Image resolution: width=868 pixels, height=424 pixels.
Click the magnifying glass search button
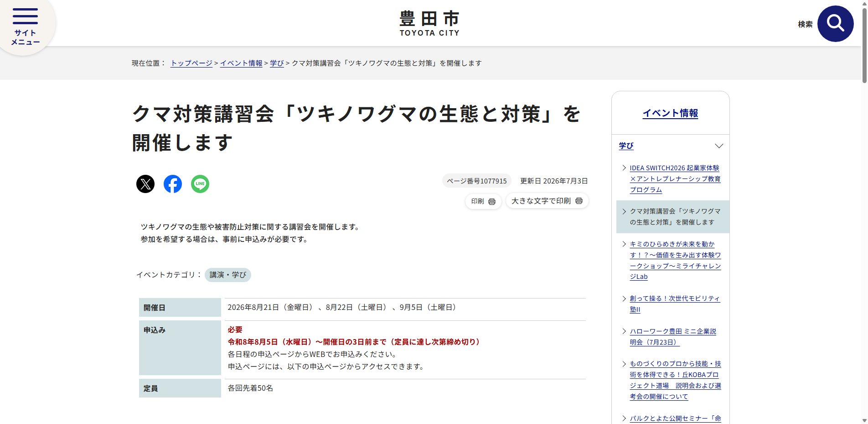pyautogui.click(x=835, y=24)
